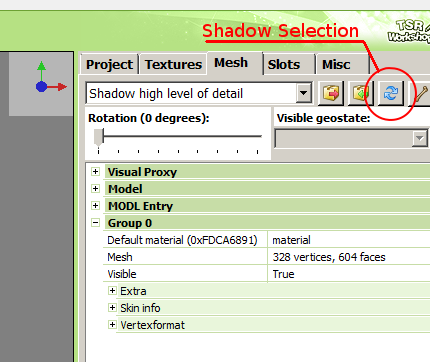Click the 'material' value cell
Image resolution: width=430 pixels, height=362 pixels.
pos(349,240)
